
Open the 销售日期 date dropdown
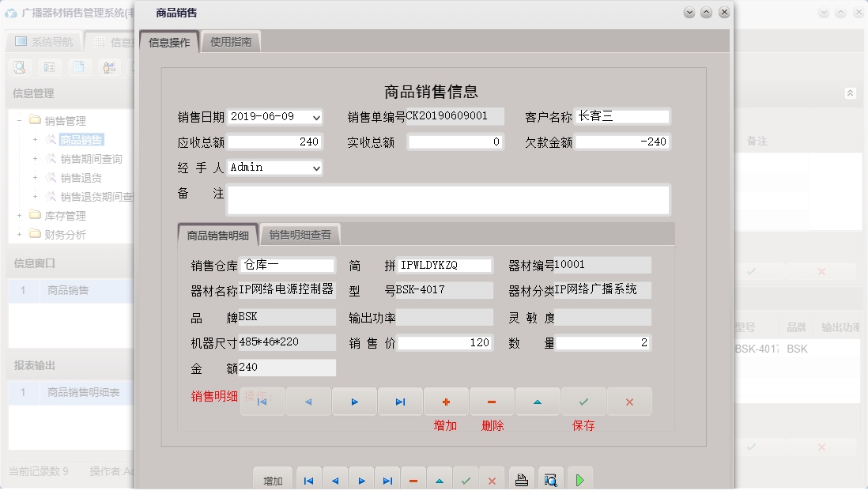(x=316, y=116)
